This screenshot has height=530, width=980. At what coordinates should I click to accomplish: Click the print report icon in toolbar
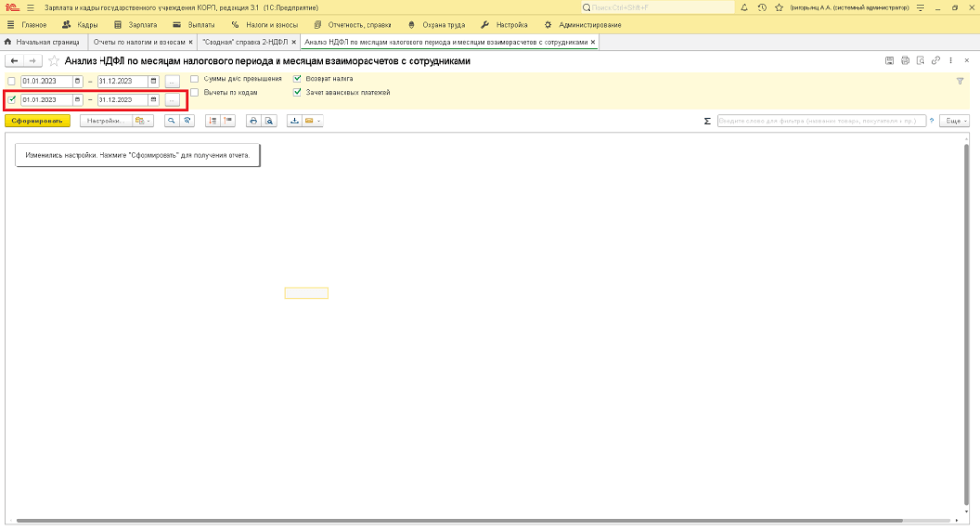coord(254,121)
